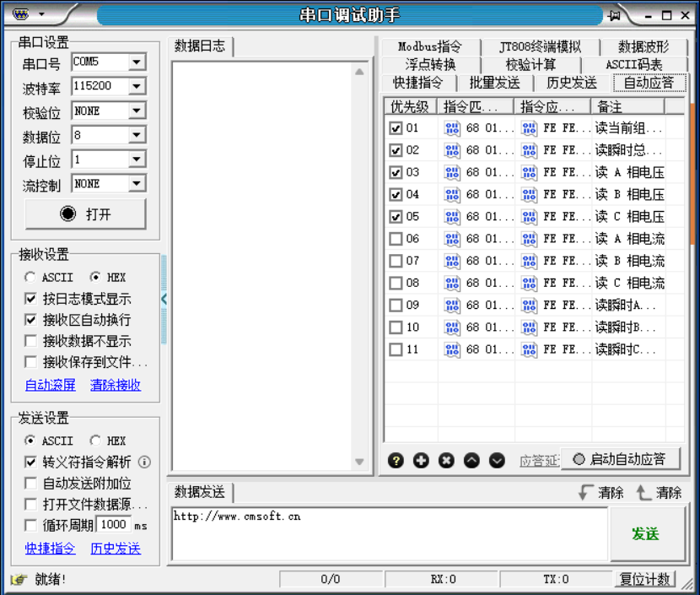Uncheck the rule 01 checkbox
Screen dimensions: 700x595
[x=396, y=128]
